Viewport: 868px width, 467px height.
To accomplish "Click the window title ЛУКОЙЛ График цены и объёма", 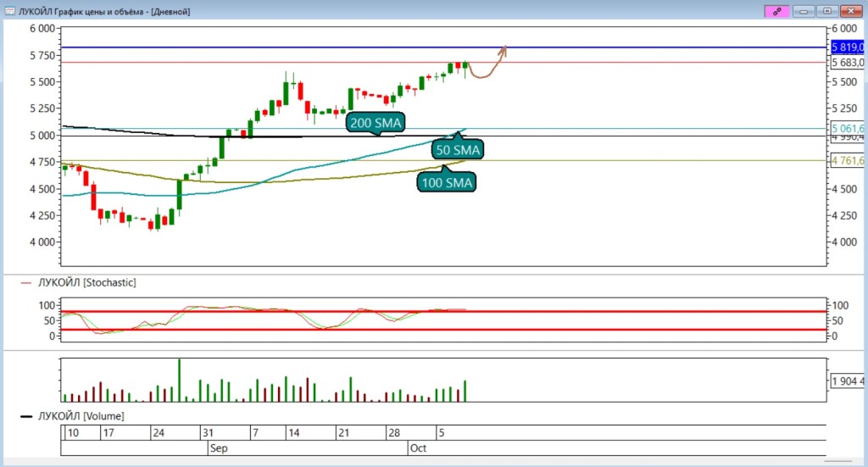I will pyautogui.click(x=81, y=11).
